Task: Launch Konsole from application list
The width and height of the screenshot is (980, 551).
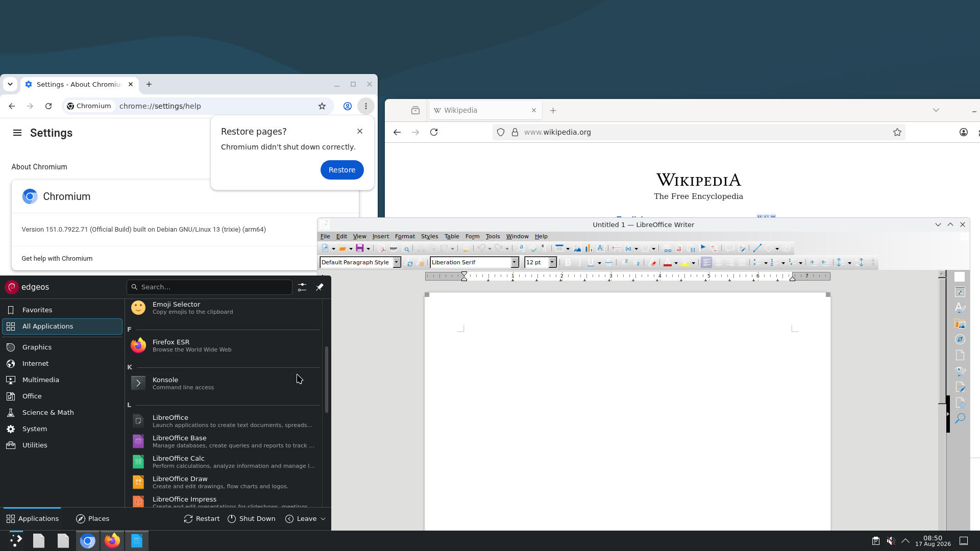Action: click(224, 383)
